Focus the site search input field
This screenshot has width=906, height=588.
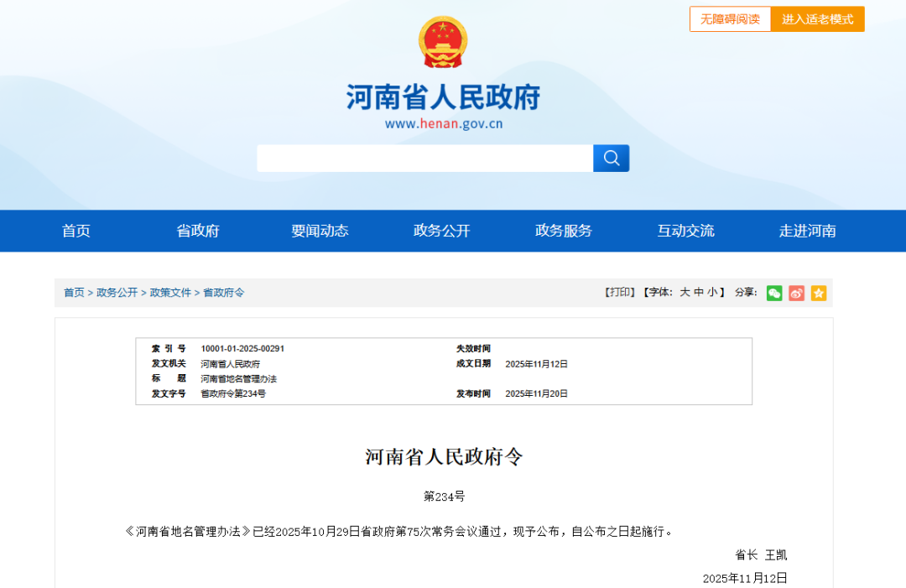(424, 158)
